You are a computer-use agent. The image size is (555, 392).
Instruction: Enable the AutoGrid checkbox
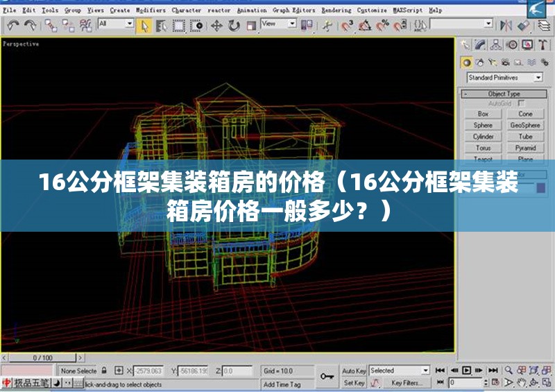point(522,103)
